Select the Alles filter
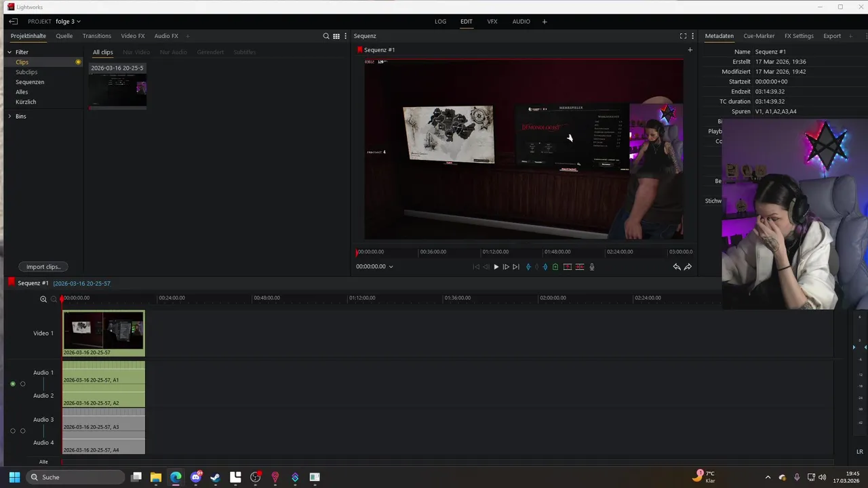 point(22,92)
